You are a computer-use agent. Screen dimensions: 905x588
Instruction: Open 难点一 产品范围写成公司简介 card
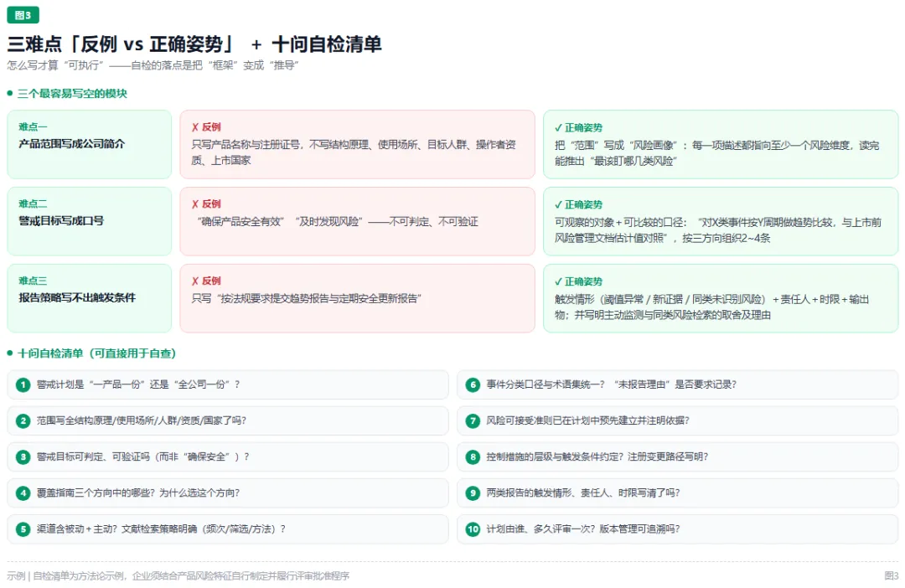click(x=90, y=144)
